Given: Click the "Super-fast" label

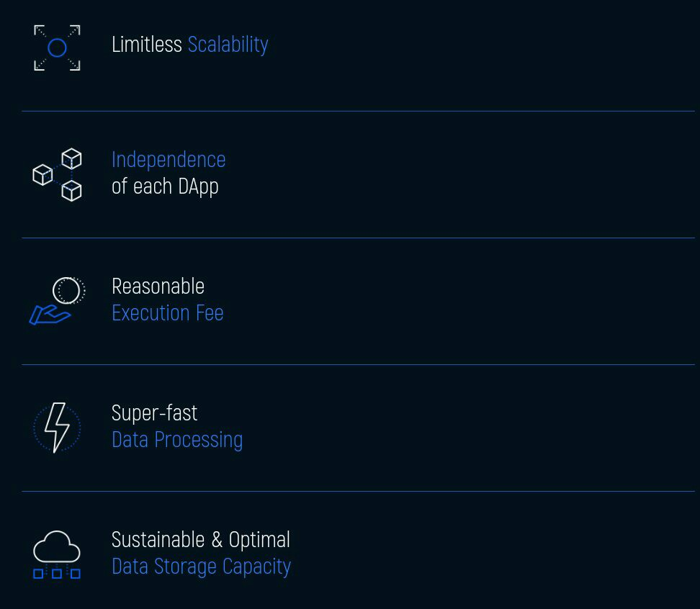Looking at the screenshot, I should point(154,413).
